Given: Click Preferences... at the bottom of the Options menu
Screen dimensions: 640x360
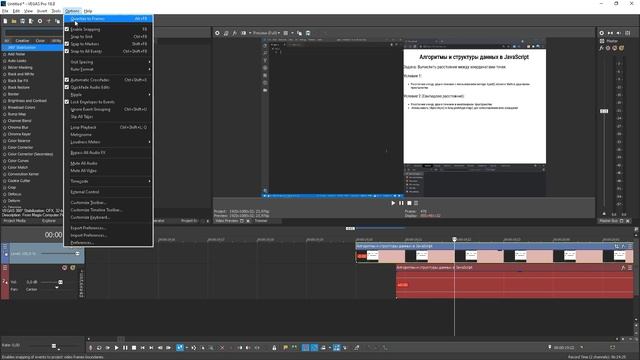Looking at the screenshot, I should (108, 242).
